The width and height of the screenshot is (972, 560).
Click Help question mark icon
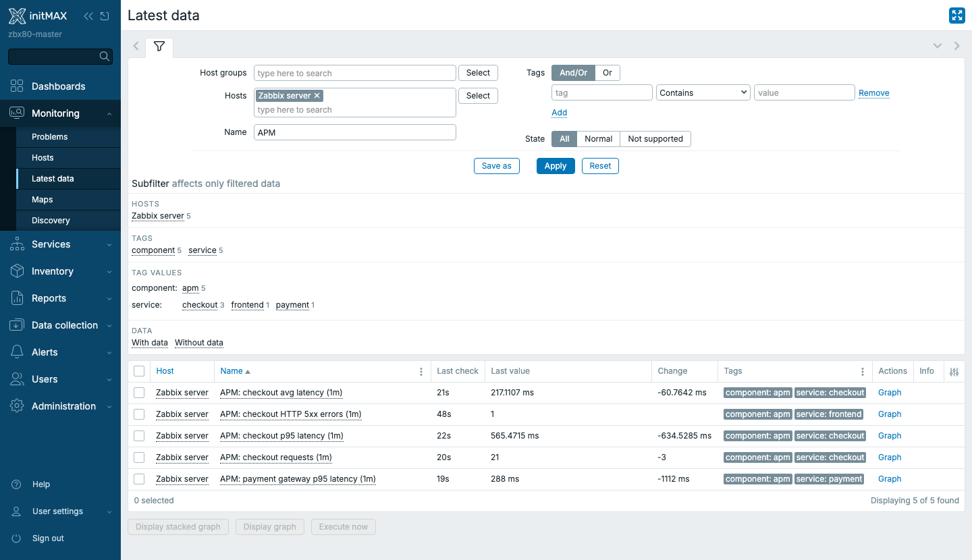coord(17,484)
